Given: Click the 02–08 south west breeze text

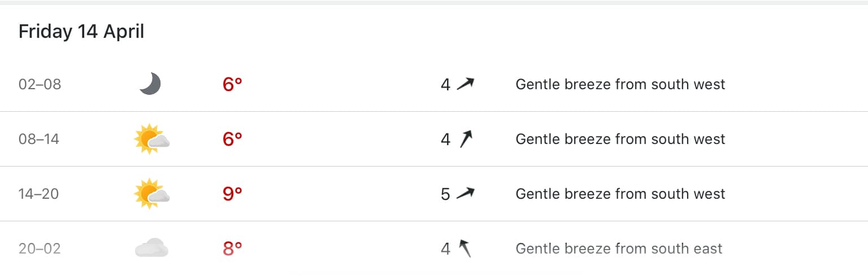Looking at the screenshot, I should coord(620,85).
